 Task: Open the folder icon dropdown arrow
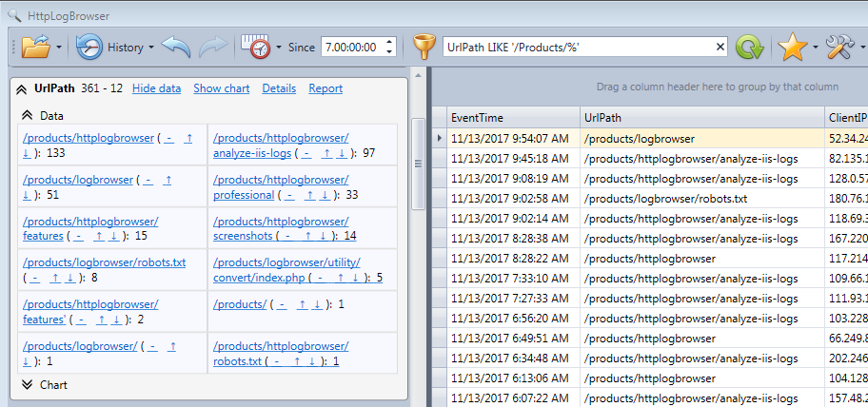59,48
